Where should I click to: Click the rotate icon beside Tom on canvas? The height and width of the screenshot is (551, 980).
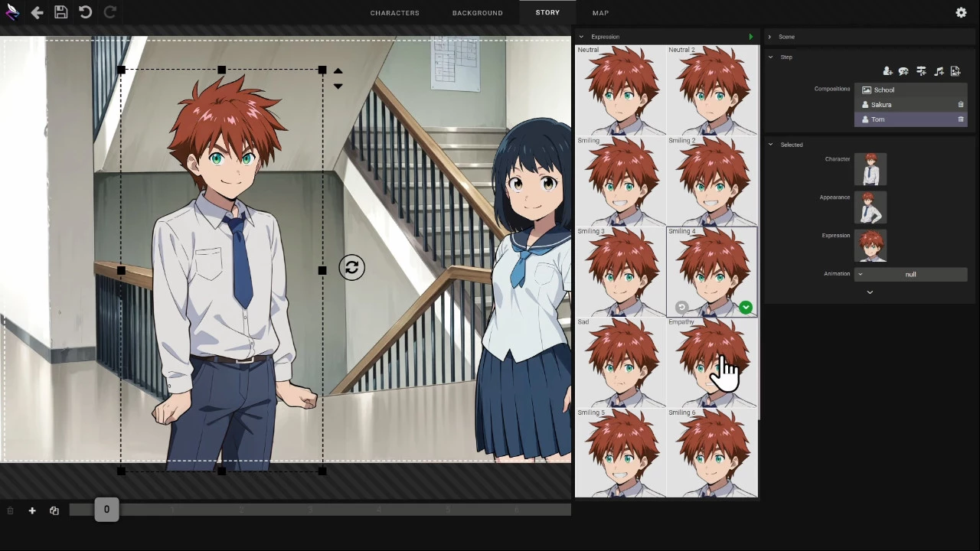click(x=351, y=267)
